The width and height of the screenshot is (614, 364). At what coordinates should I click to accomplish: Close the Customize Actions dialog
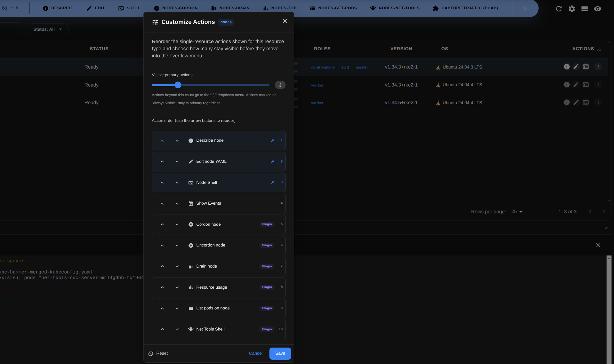(x=285, y=21)
